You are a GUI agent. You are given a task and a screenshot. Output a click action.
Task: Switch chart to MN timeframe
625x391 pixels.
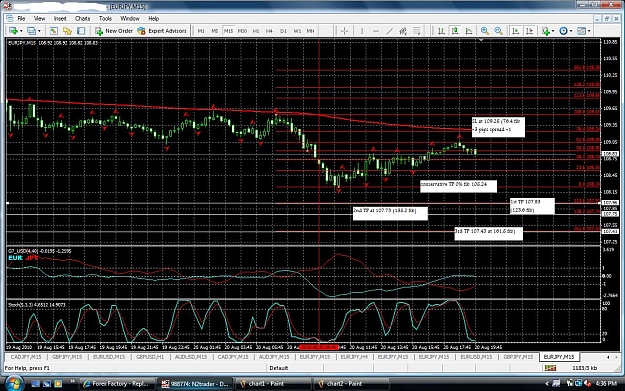[311, 31]
